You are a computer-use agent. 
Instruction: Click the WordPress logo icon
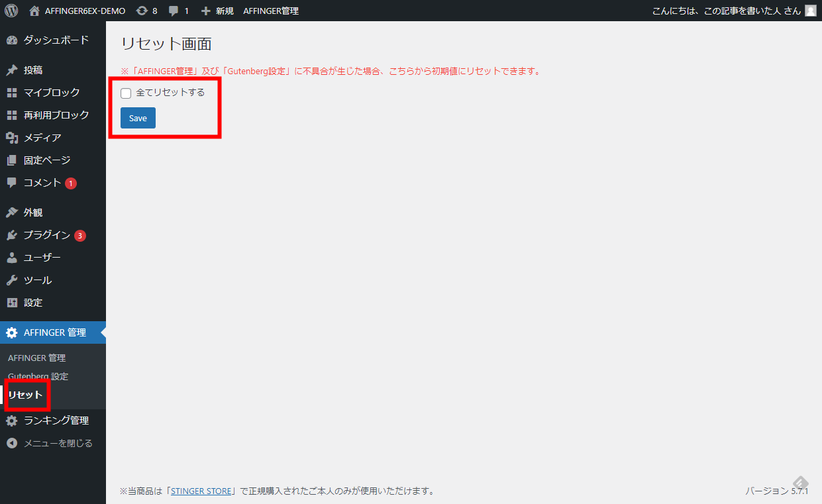(x=11, y=11)
